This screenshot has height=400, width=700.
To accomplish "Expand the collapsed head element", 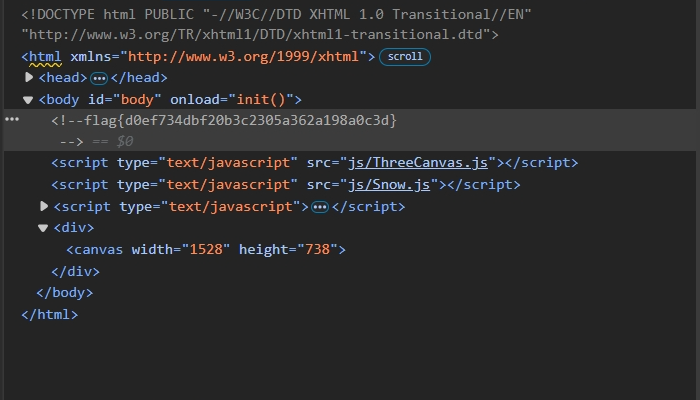I will (29, 78).
